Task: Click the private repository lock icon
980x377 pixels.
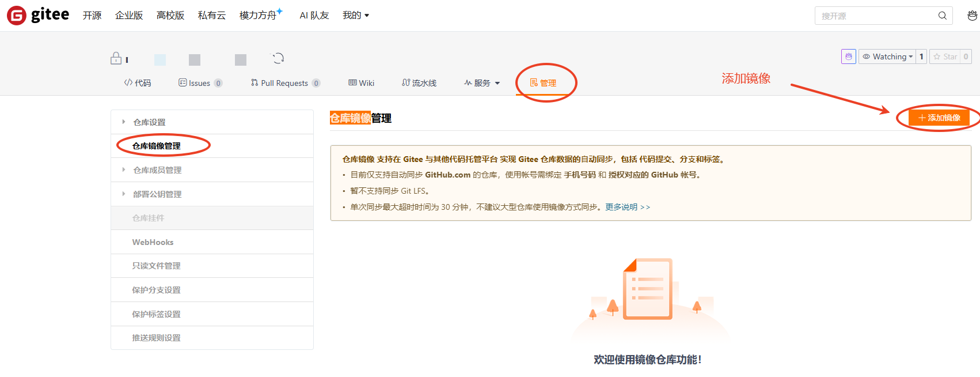Action: click(x=116, y=58)
